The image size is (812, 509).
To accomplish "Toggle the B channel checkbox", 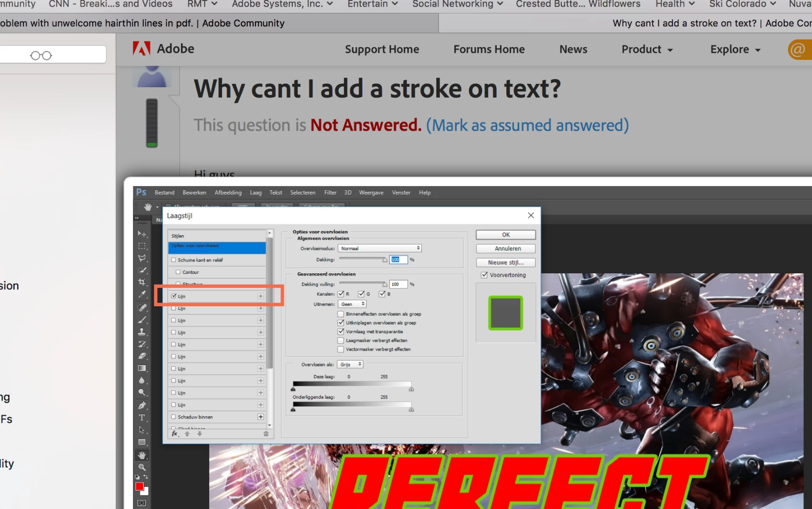I will click(382, 294).
